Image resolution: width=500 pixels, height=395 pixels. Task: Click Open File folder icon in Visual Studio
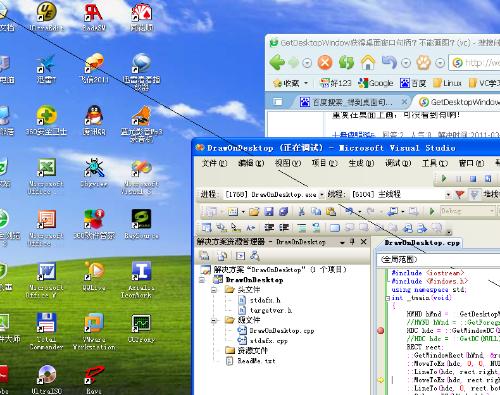254,211
